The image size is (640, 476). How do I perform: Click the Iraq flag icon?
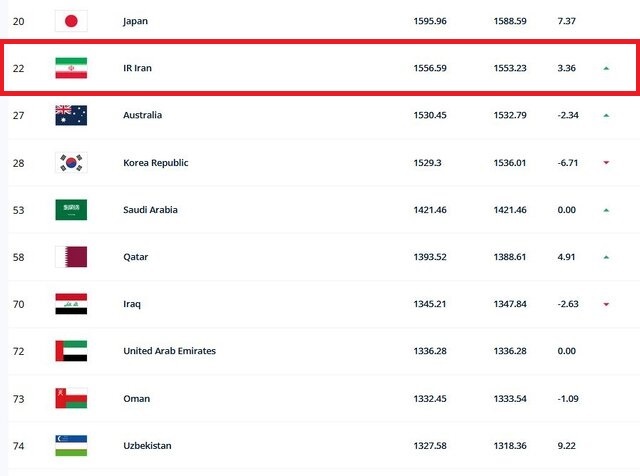click(x=71, y=304)
